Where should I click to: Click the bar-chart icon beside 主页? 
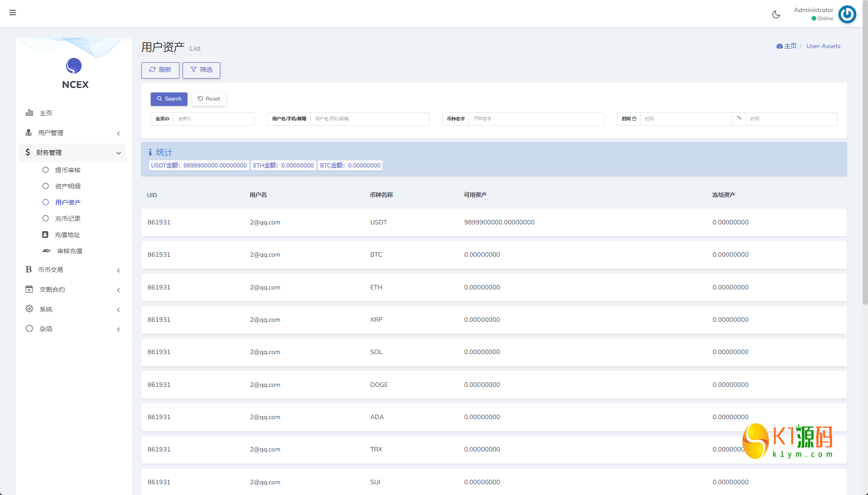tap(30, 113)
